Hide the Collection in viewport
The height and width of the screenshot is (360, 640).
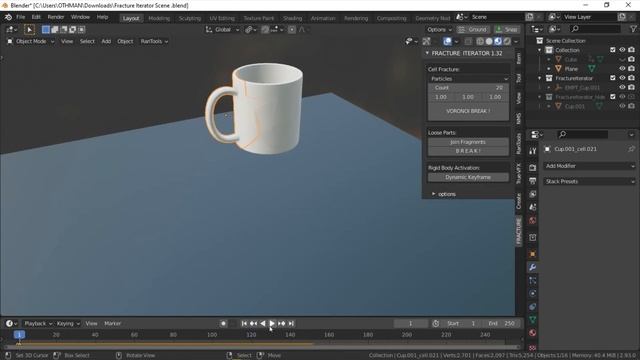[x=622, y=50]
